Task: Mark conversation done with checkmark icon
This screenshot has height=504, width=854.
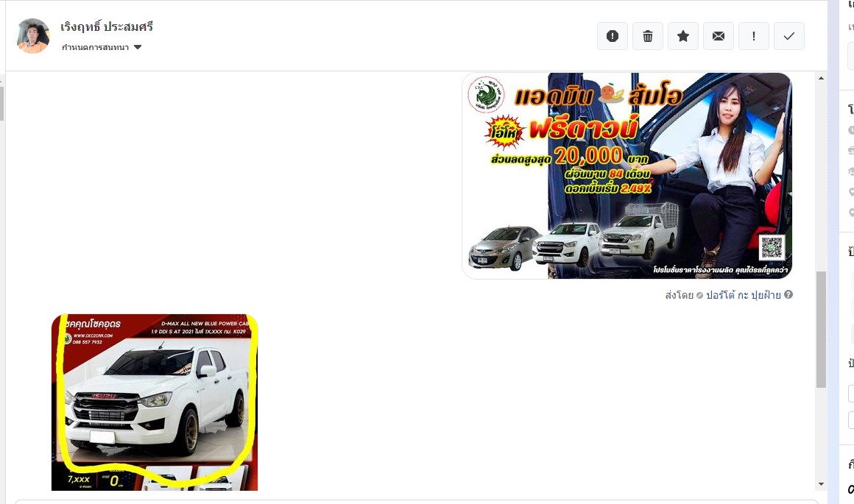Action: coord(789,36)
